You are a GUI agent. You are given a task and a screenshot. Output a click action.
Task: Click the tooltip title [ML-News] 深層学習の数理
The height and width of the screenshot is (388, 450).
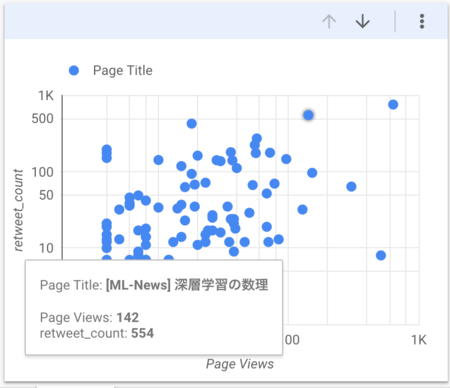coord(187,285)
